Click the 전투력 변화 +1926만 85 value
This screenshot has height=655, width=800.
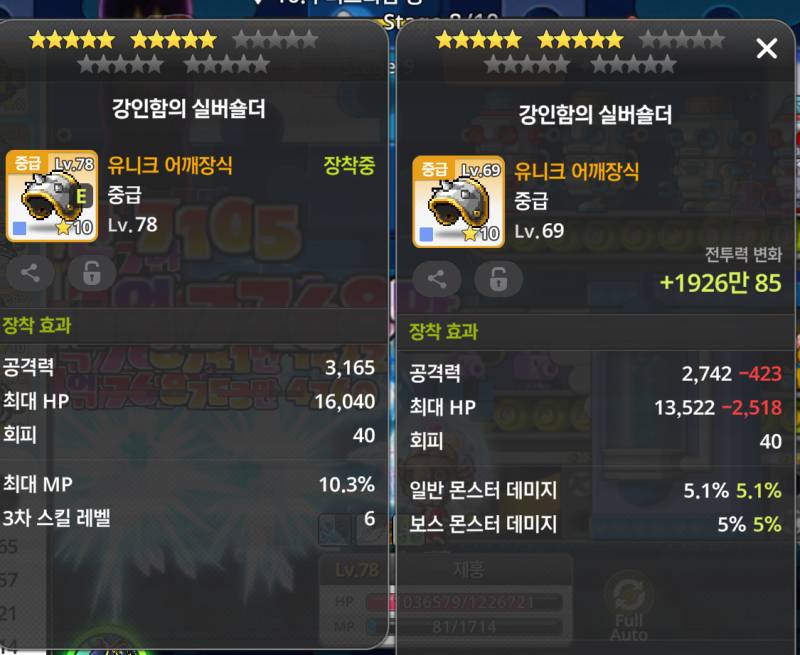coord(720,283)
